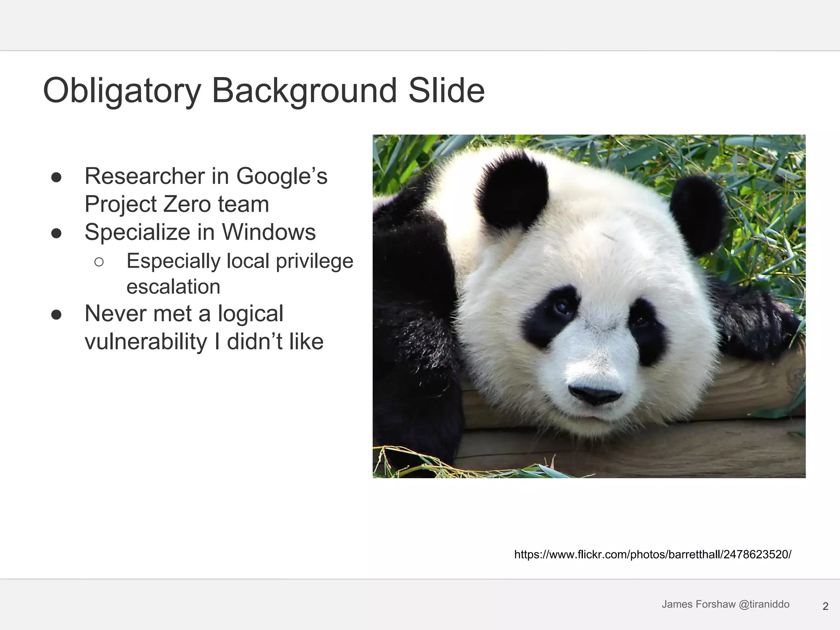Click the slide number 2
The image size is (840, 630).
(x=825, y=606)
